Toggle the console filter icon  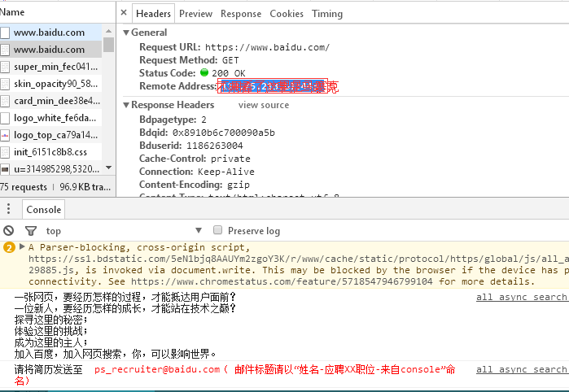(x=31, y=231)
